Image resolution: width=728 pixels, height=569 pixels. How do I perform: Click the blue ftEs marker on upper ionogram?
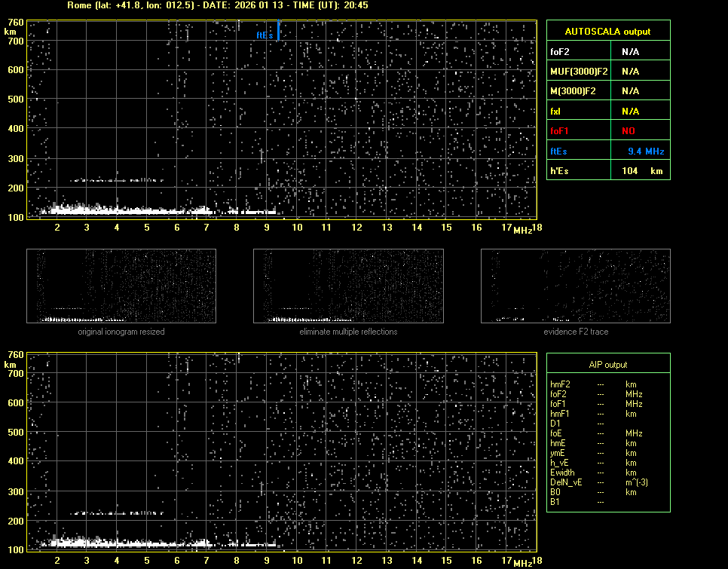[x=278, y=32]
